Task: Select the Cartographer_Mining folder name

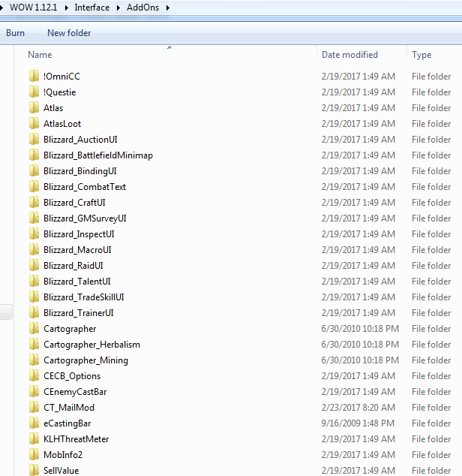Action: (85, 360)
